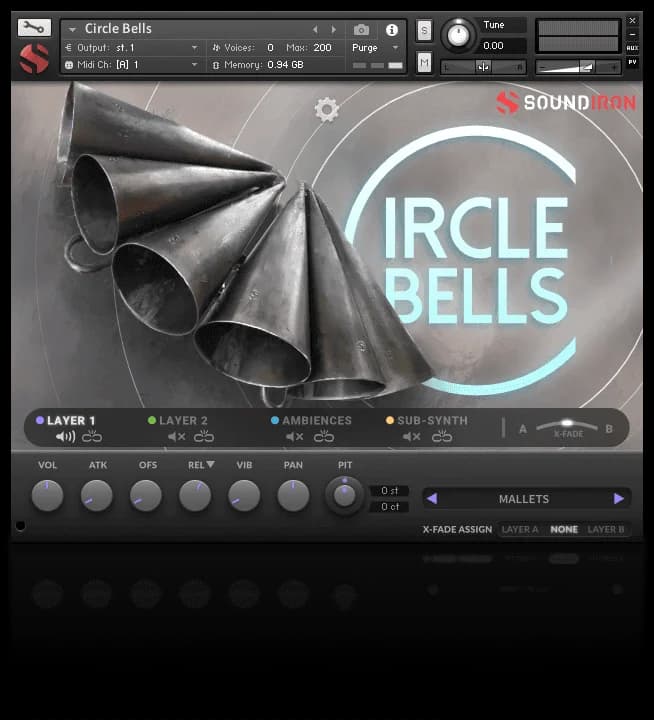Click the 0 ct cents field
Viewport: 654px width, 720px height.
pos(389,506)
